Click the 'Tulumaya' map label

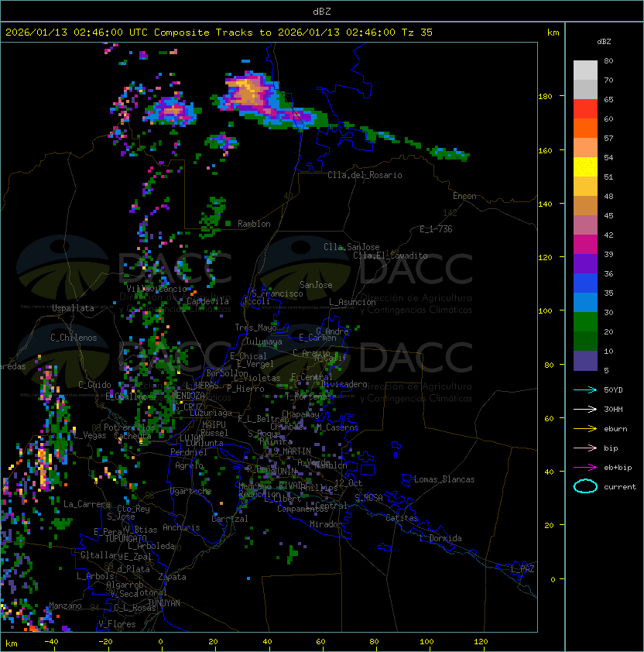[264, 341]
